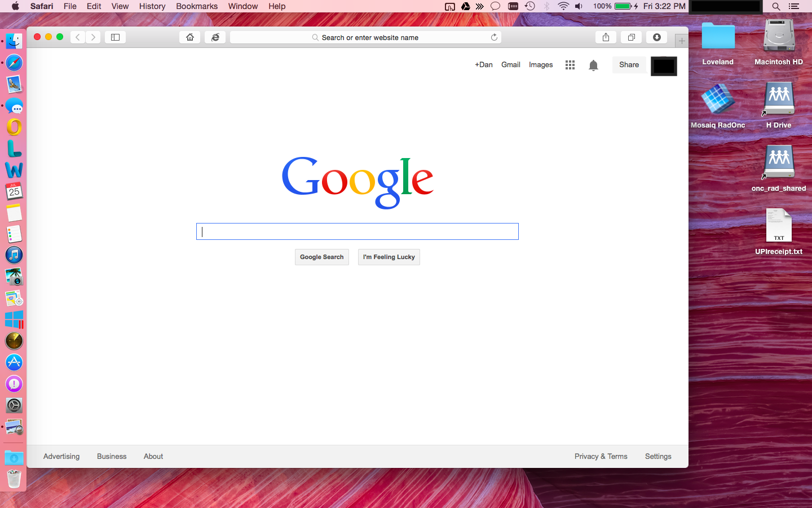Open the View menu

click(x=120, y=6)
